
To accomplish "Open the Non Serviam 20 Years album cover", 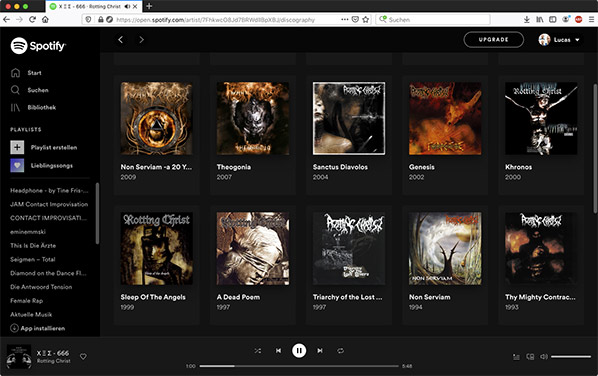I will pos(156,118).
